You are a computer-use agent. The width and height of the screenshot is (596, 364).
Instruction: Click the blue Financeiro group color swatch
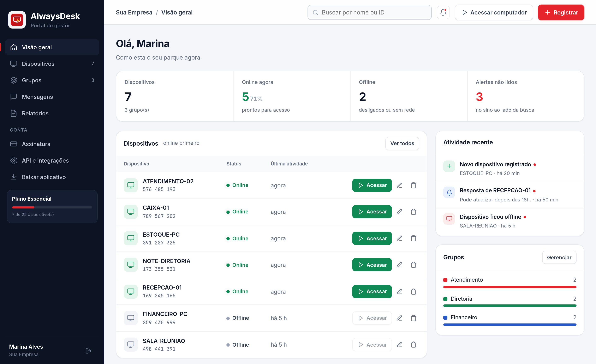click(x=445, y=318)
